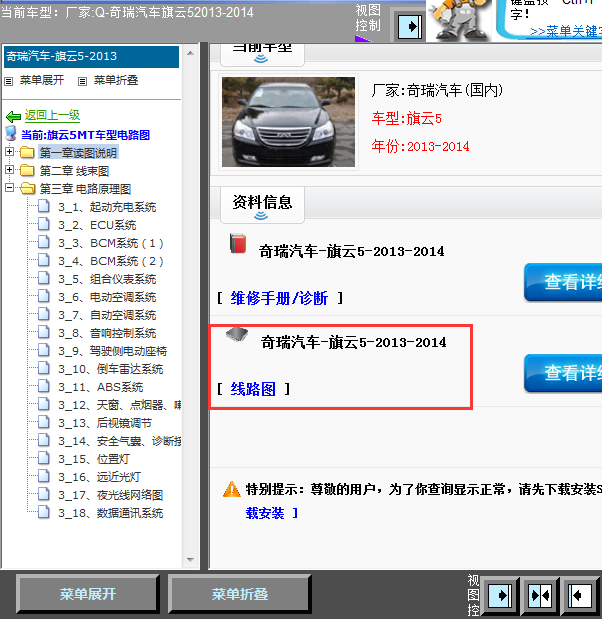Click the bottom bar expand-right view icon
Viewport: 602px width, 619px height.
point(500,595)
